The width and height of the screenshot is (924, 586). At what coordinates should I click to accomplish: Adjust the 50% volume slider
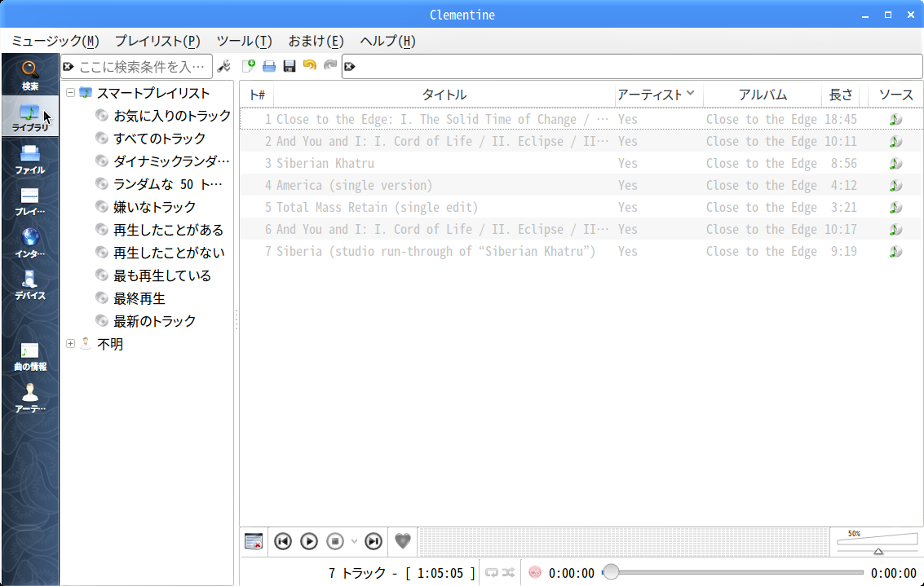pyautogui.click(x=878, y=543)
